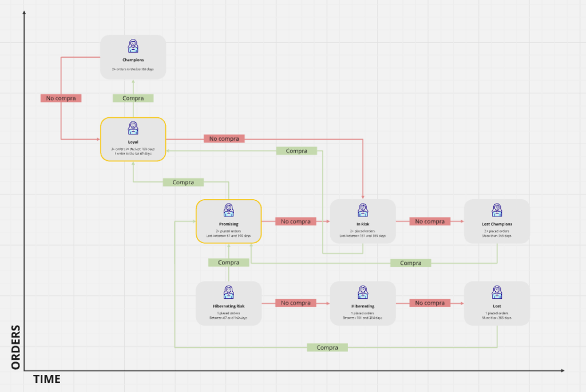Select the avatar icon in the Loyal card
This screenshot has height=392, width=586.
pos(133,128)
